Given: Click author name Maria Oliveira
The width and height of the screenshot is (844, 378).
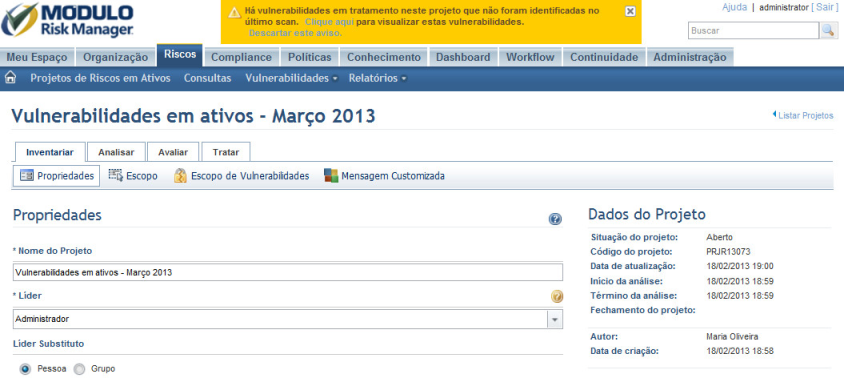Looking at the screenshot, I should (x=732, y=337).
